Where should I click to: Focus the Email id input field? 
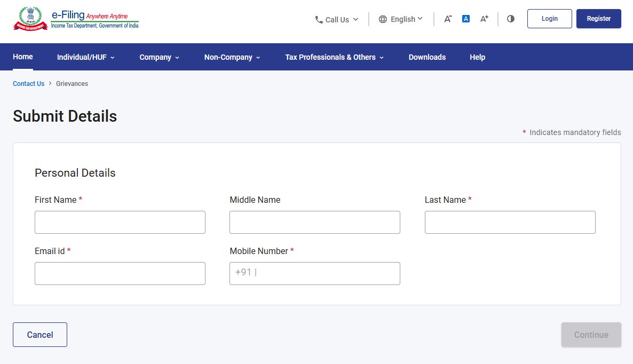[x=120, y=274]
